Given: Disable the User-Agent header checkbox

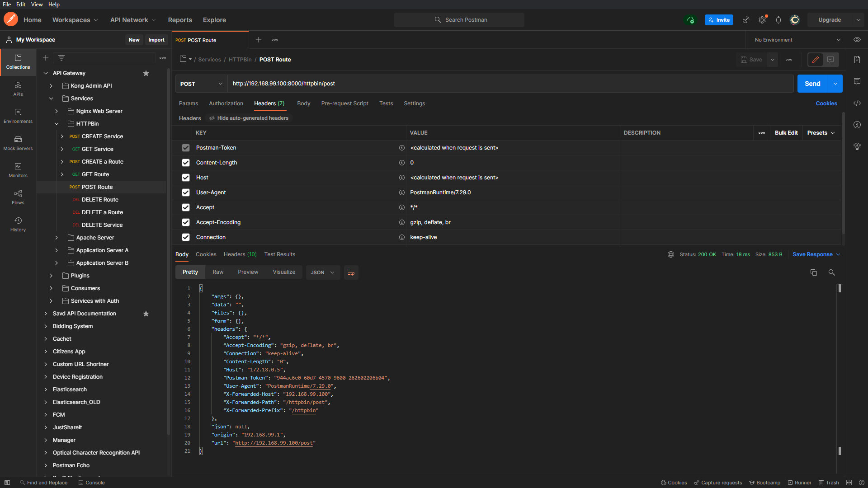Looking at the screenshot, I should 186,192.
